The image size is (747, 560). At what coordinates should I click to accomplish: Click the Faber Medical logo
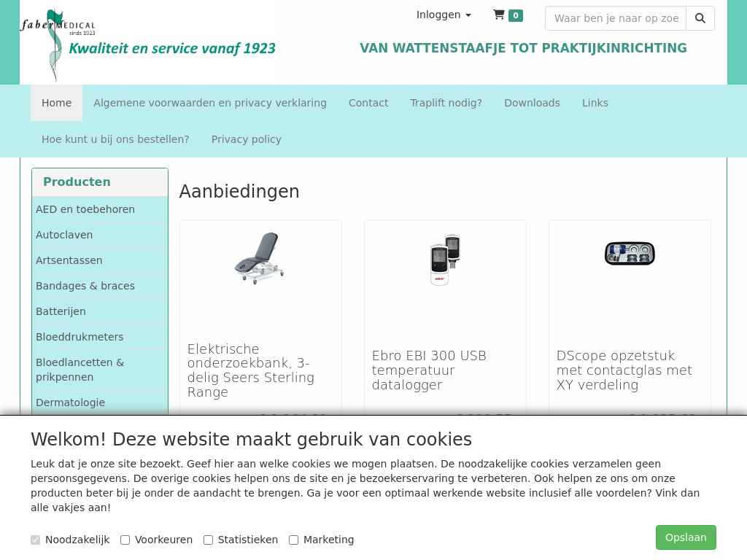click(58, 44)
